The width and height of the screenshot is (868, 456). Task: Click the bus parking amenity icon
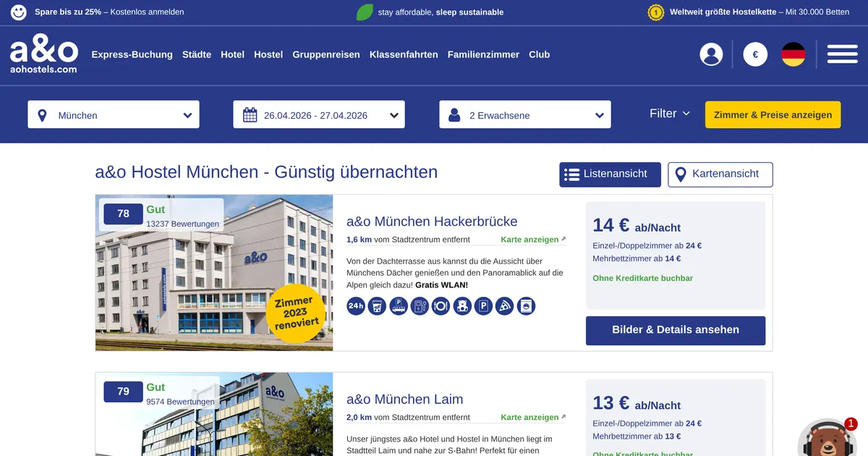399,306
